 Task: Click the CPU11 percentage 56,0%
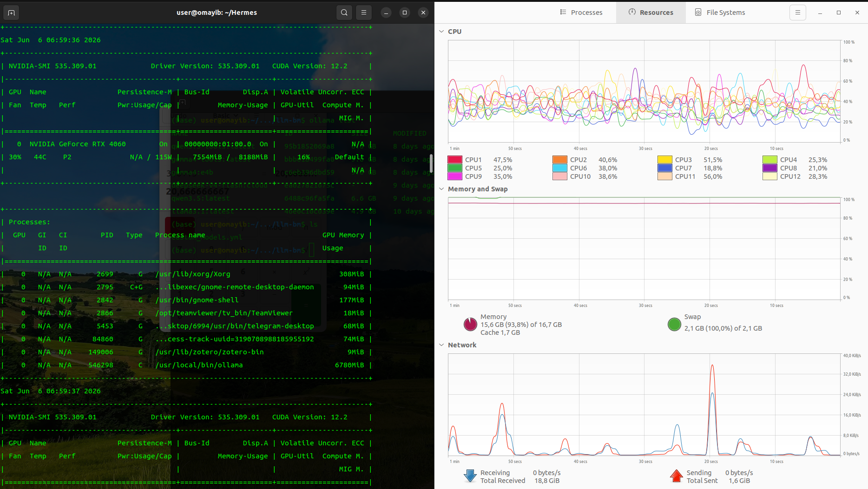[x=713, y=176]
